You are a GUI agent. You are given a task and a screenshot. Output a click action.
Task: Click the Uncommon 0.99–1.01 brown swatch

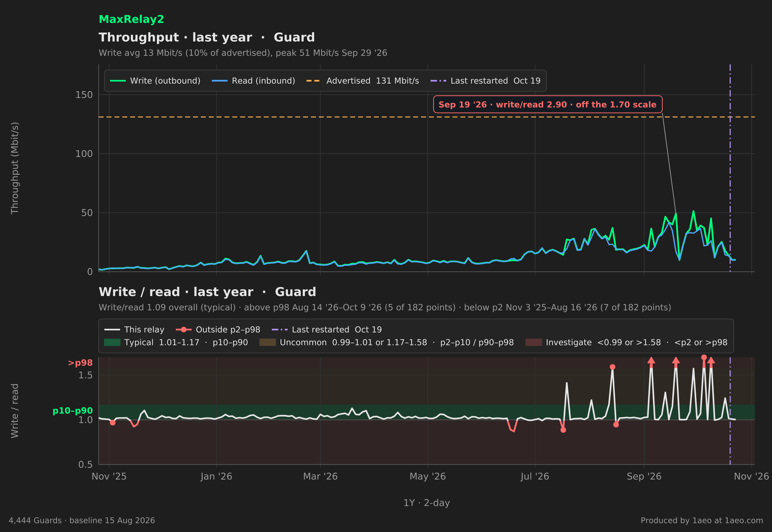tap(268, 343)
